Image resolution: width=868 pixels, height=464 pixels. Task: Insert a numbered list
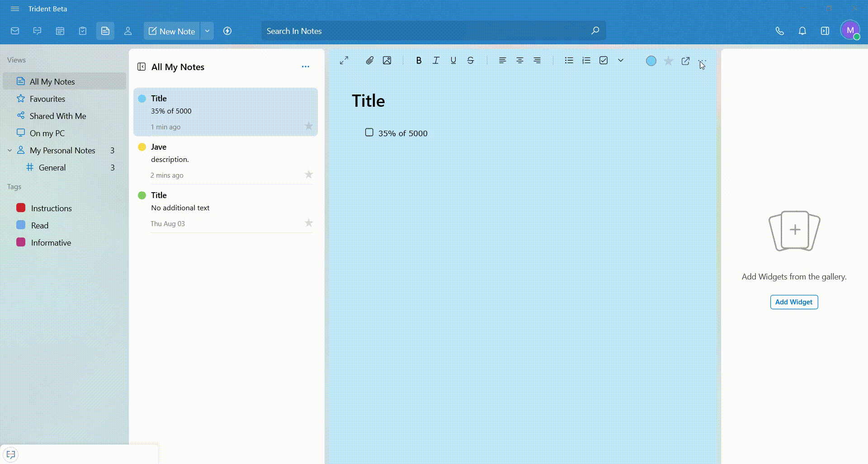[x=586, y=61]
